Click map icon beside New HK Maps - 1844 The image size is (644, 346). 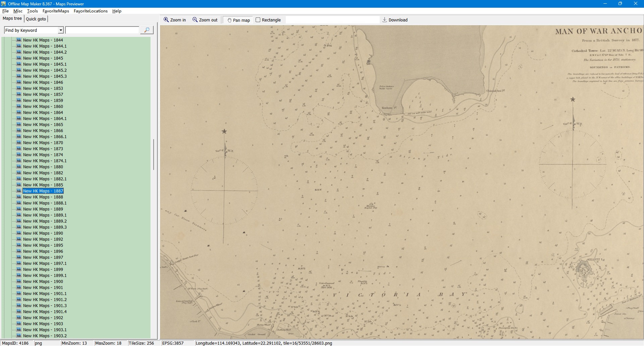pos(19,40)
